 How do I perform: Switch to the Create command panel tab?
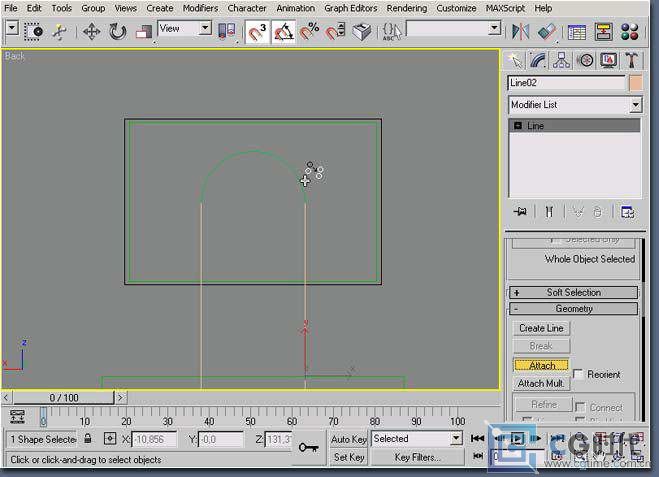coord(515,60)
